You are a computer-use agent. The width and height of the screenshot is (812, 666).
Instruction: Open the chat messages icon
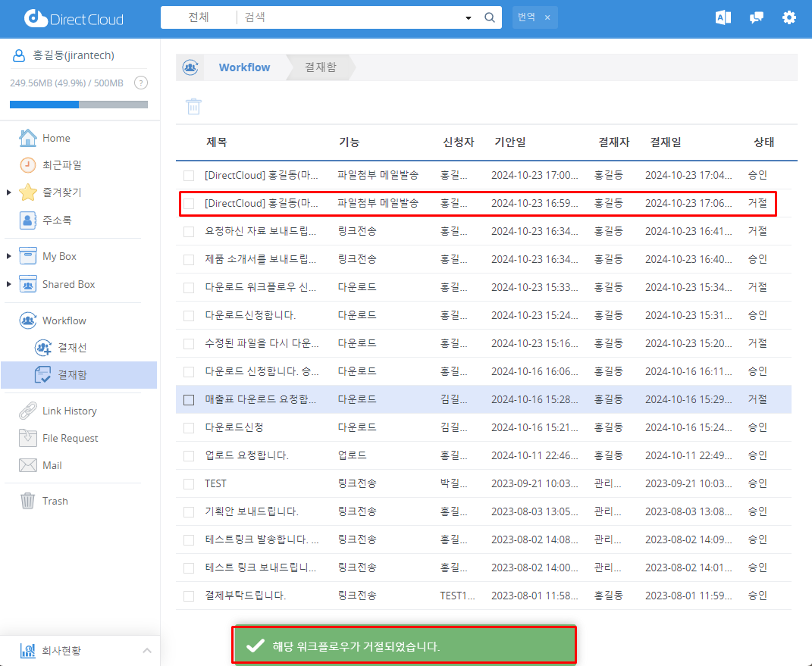(756, 17)
